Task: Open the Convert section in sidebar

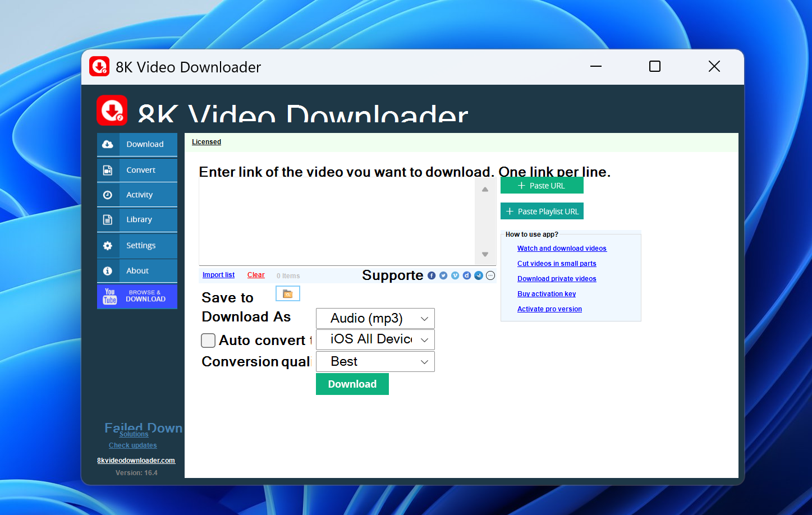Action: 137,170
